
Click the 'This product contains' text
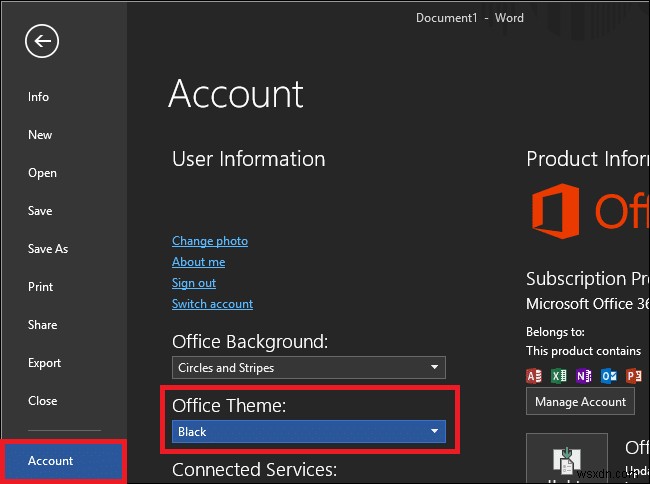tap(583, 351)
